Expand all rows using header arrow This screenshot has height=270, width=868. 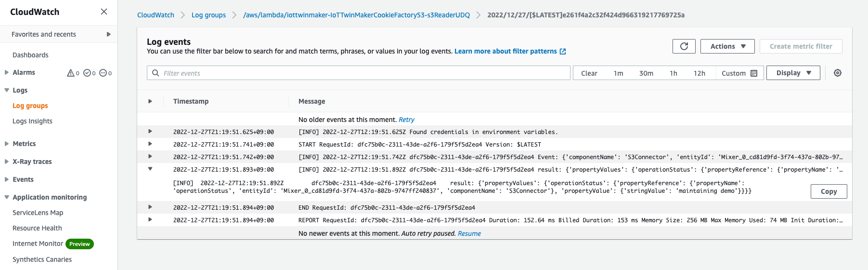[150, 101]
